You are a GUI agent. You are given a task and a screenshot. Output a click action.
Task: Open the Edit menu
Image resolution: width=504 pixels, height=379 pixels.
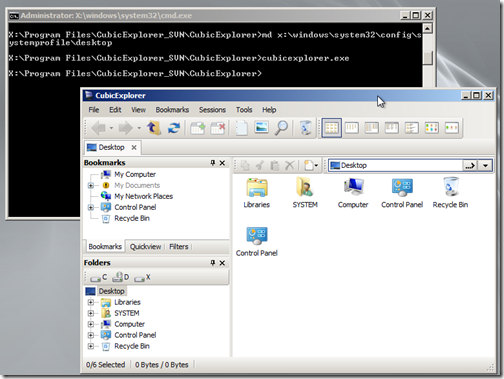coord(115,110)
